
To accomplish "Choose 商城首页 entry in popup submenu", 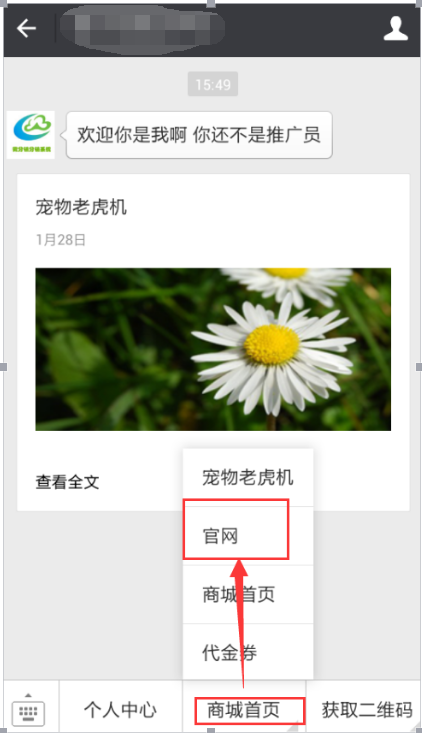I will [x=248, y=594].
